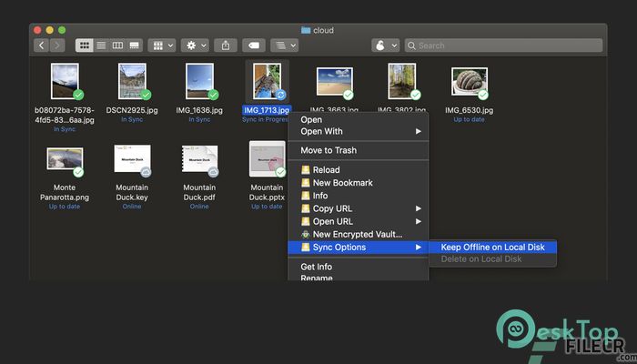Image resolution: width=637 pixels, height=364 pixels.
Task: Expand the Copy URL submenu
Action: (358, 208)
